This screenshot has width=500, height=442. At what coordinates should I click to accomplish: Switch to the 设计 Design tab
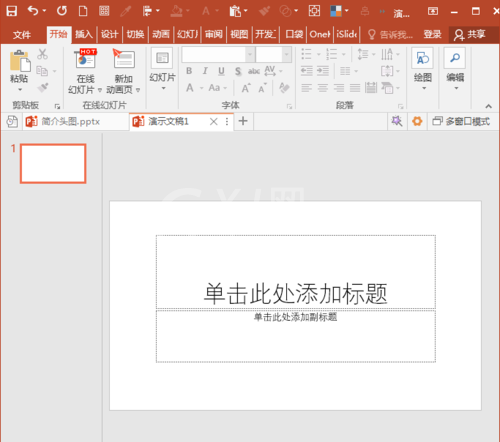click(x=110, y=34)
